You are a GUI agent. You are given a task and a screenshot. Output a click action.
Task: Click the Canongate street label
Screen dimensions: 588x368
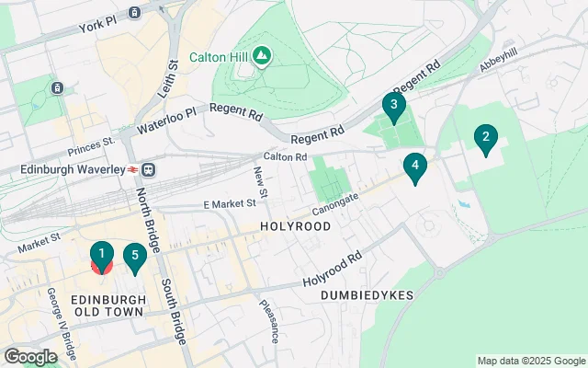click(335, 204)
